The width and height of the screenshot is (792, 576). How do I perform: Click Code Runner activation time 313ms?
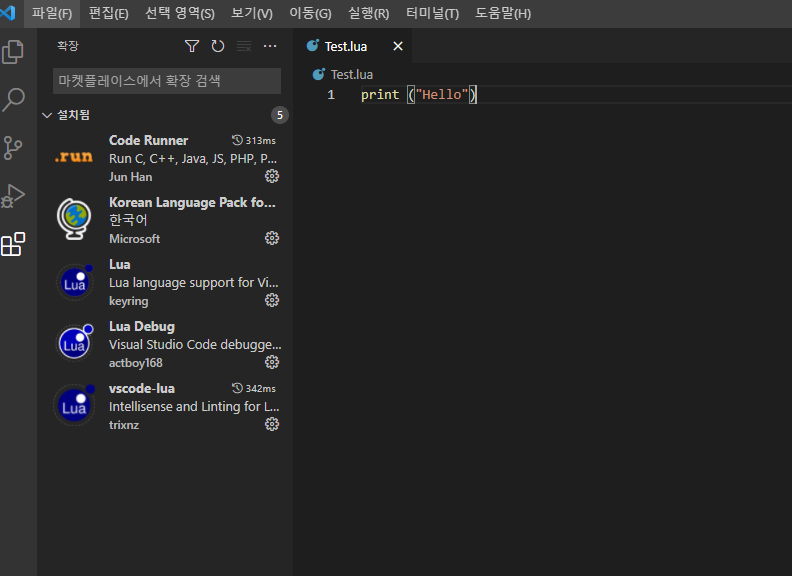(x=254, y=140)
